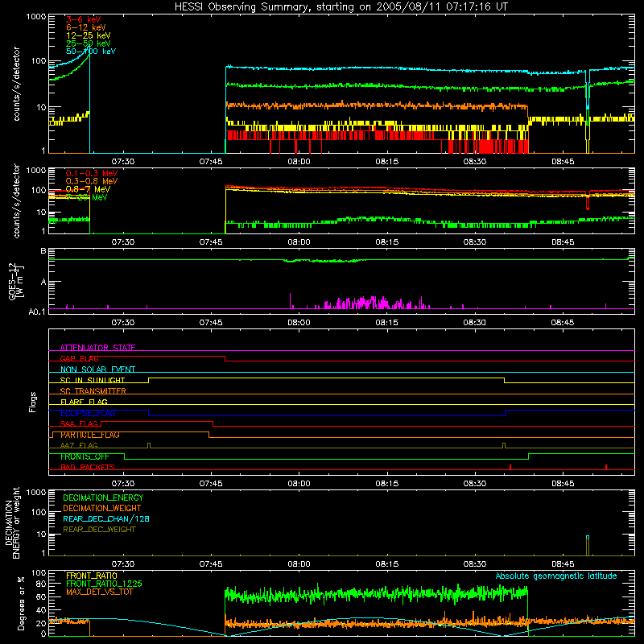
Task: Click the cyan decimation spike near 08:49
Action: pos(588,537)
